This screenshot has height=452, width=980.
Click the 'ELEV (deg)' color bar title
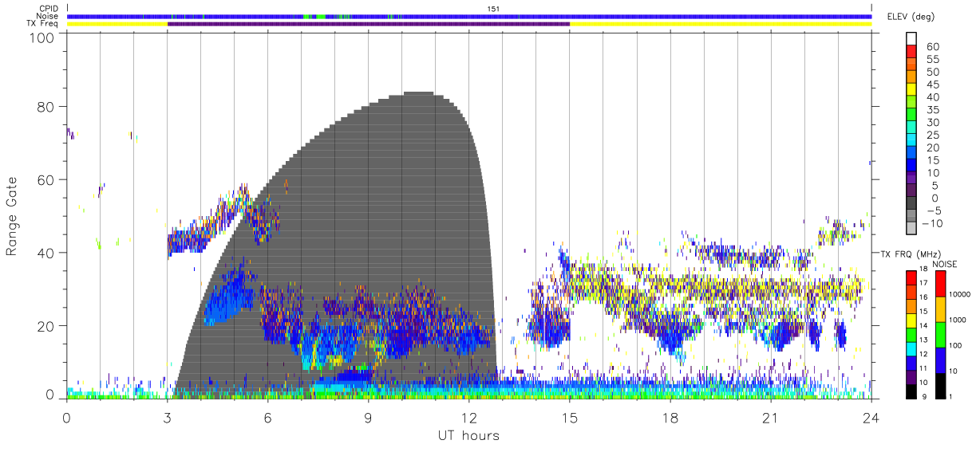[911, 16]
